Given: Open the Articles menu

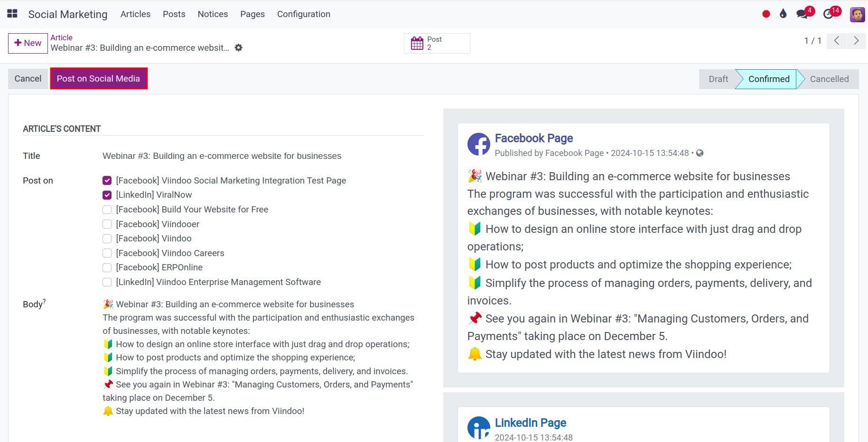Looking at the screenshot, I should [135, 14].
